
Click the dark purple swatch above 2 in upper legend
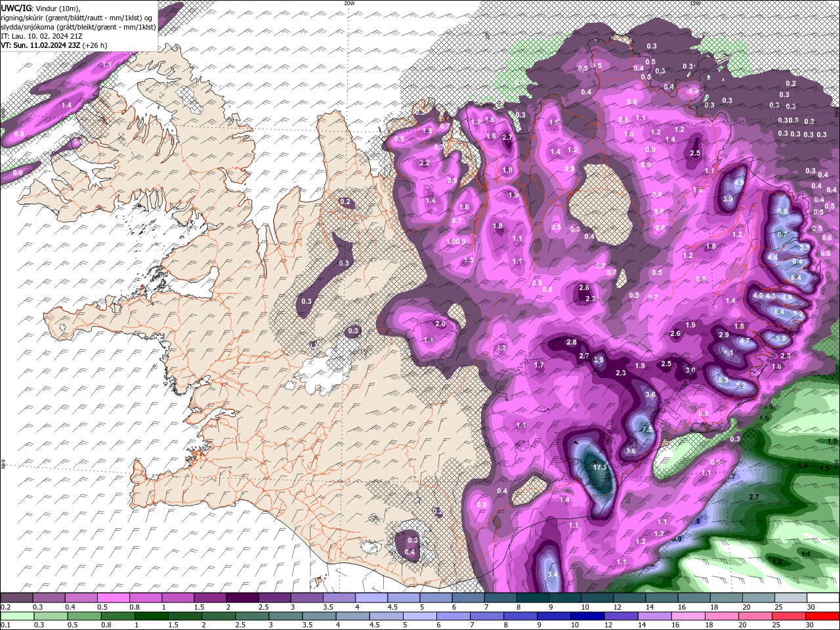coord(242,598)
